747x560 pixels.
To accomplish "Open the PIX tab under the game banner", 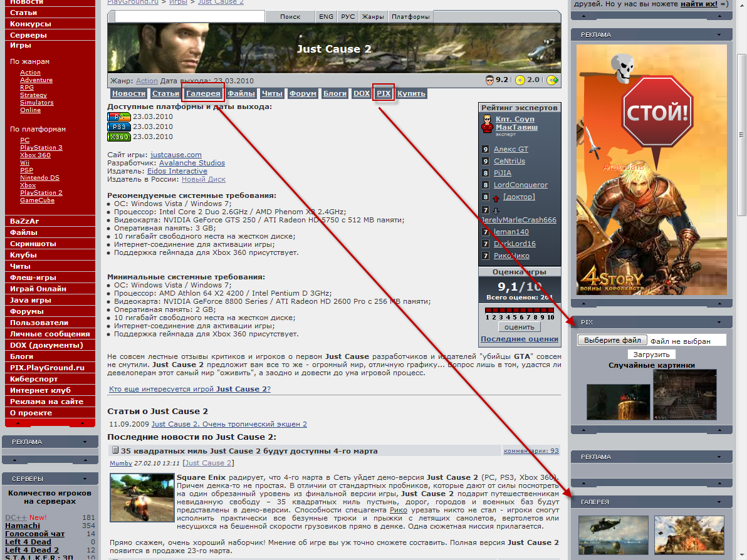I will pyautogui.click(x=384, y=93).
